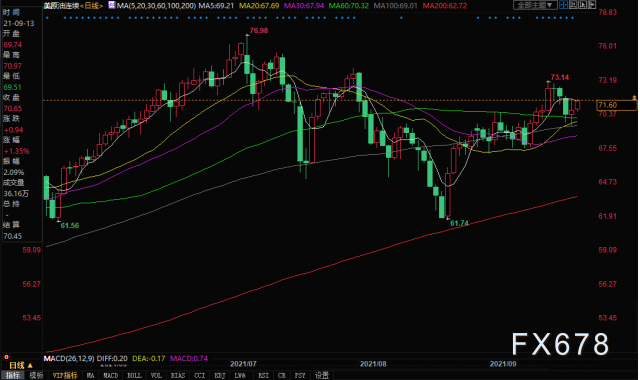Click the 2021/07 date axis label
This screenshot has width=640, height=380.
243,364
